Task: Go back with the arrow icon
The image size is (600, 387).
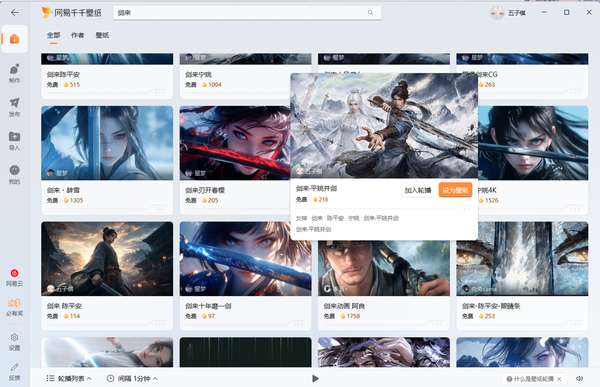Action: click(x=15, y=13)
